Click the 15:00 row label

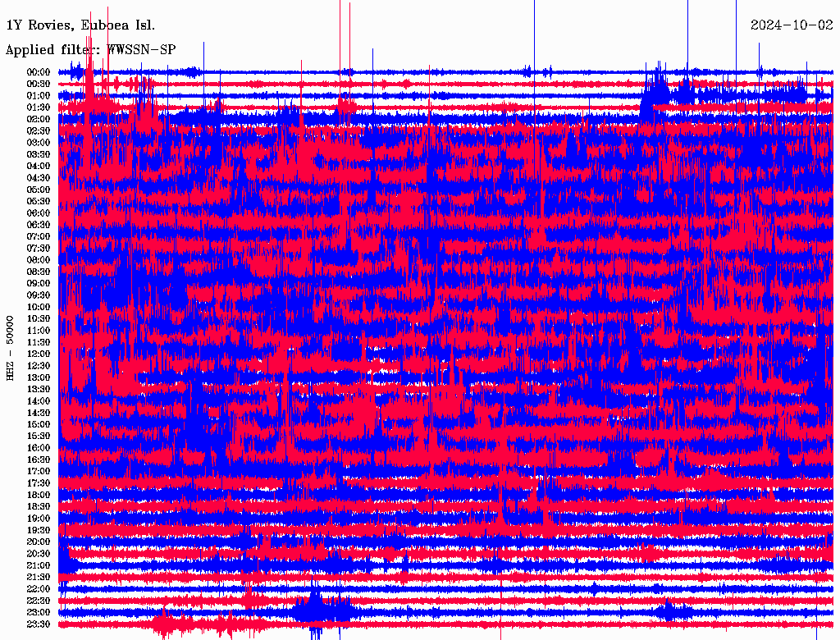[x=39, y=424]
